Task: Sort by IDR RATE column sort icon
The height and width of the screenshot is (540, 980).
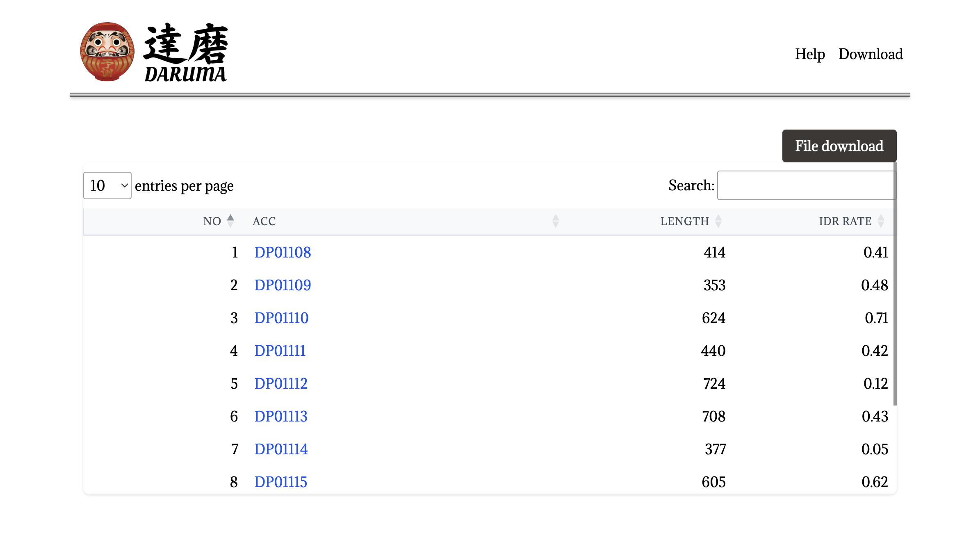Action: (x=881, y=221)
